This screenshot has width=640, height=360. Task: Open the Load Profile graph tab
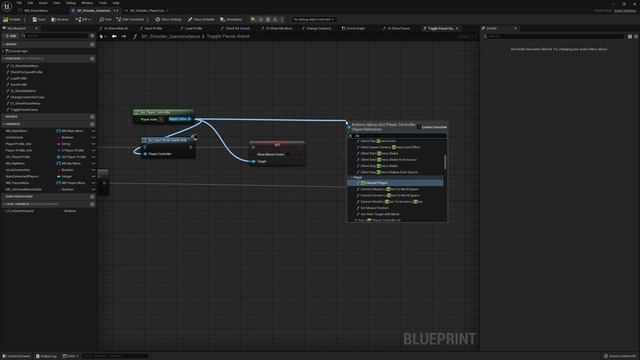[193, 28]
